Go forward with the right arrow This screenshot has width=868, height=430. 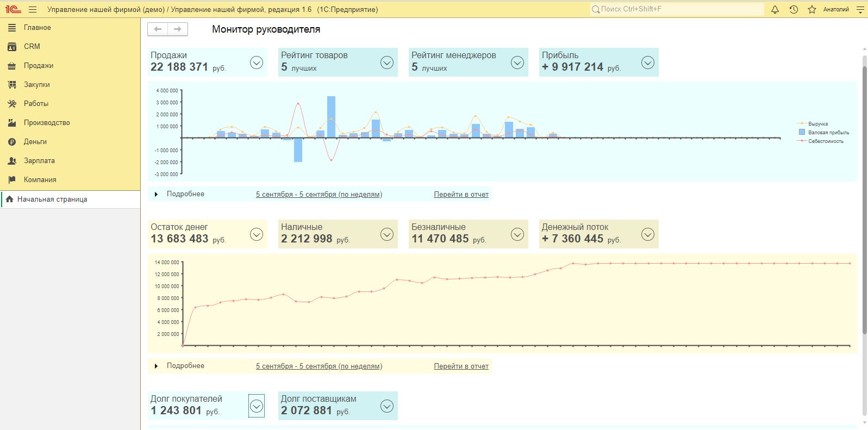(178, 29)
